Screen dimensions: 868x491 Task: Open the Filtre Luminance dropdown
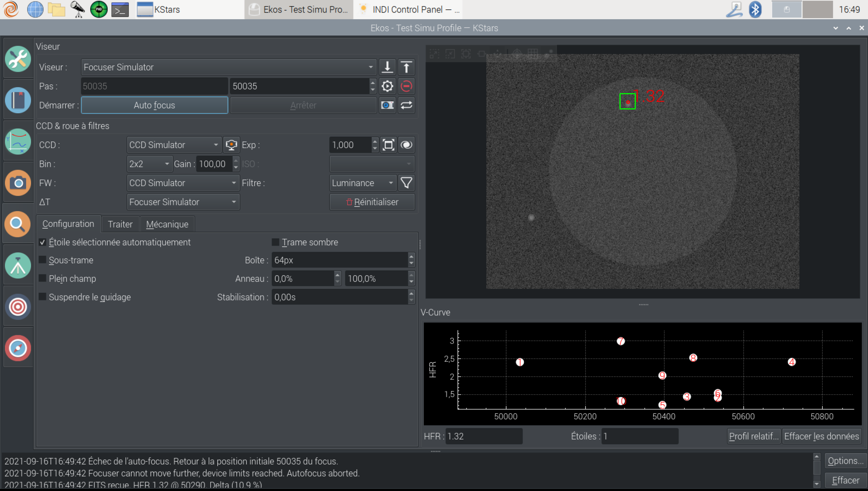[x=362, y=183]
